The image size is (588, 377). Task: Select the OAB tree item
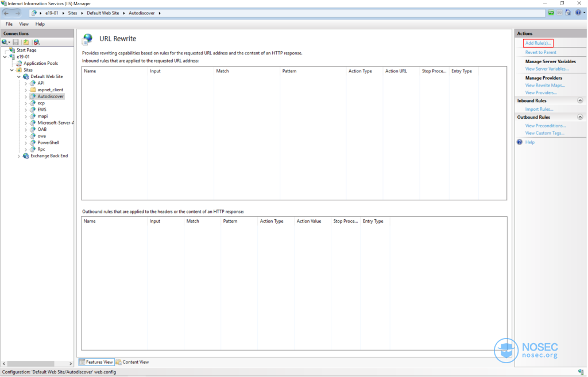42,129
